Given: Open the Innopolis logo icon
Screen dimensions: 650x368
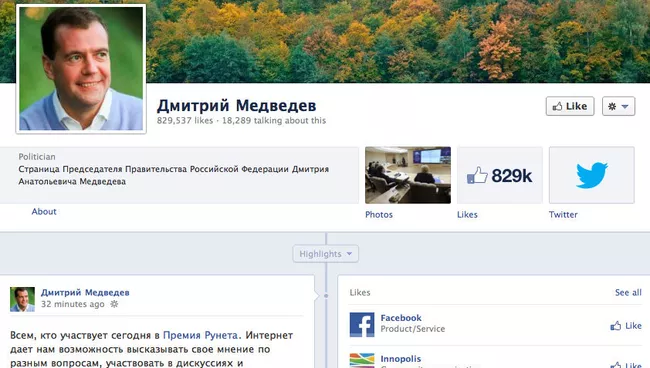Looking at the screenshot, I should tap(362, 361).
